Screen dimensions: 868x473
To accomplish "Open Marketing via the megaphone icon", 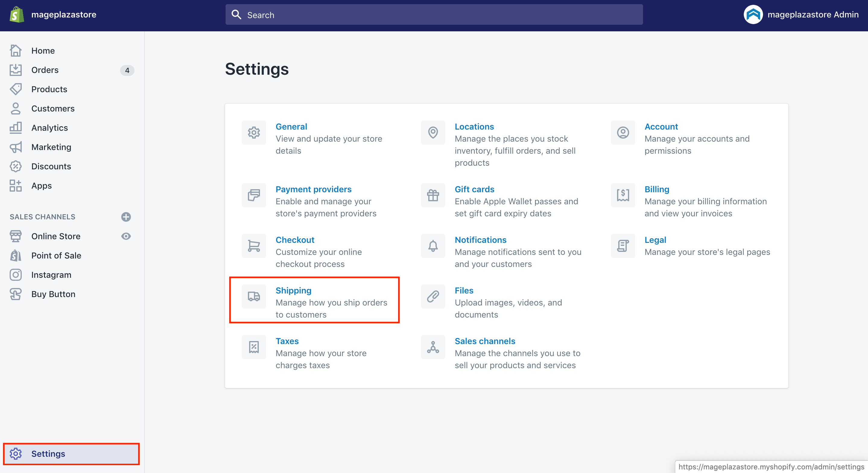I will (16, 147).
